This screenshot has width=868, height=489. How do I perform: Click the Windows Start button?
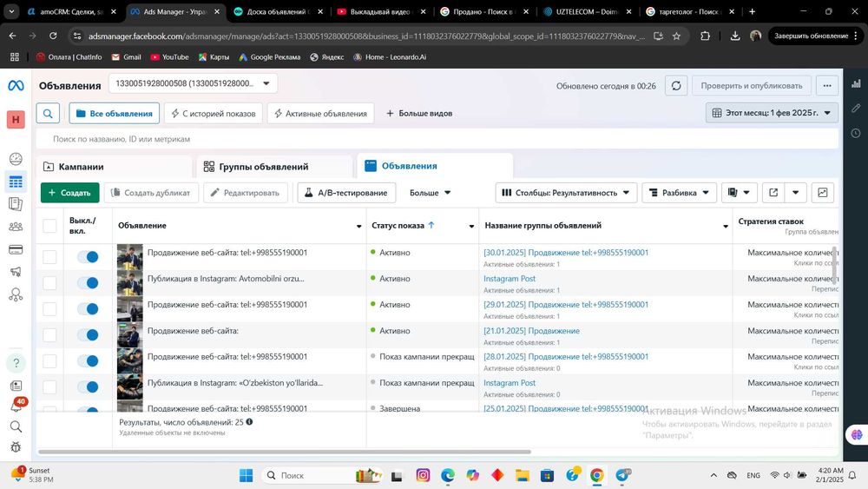pos(246,475)
